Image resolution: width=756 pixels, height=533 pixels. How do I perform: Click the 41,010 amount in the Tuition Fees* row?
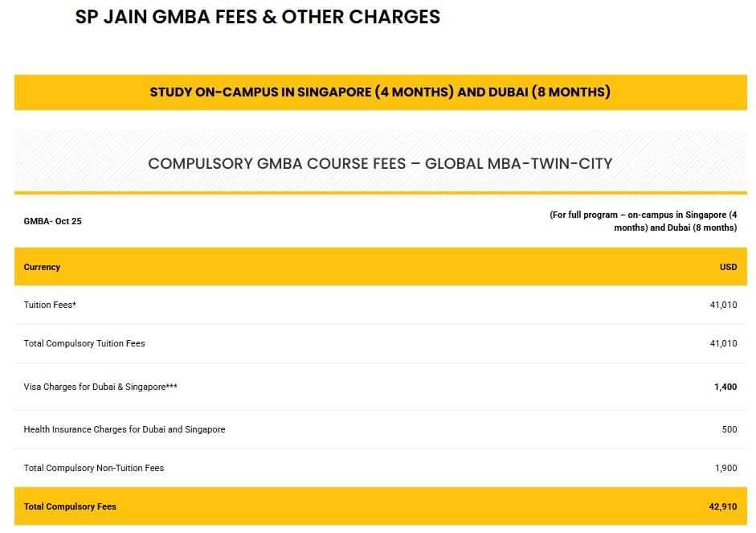pos(723,305)
